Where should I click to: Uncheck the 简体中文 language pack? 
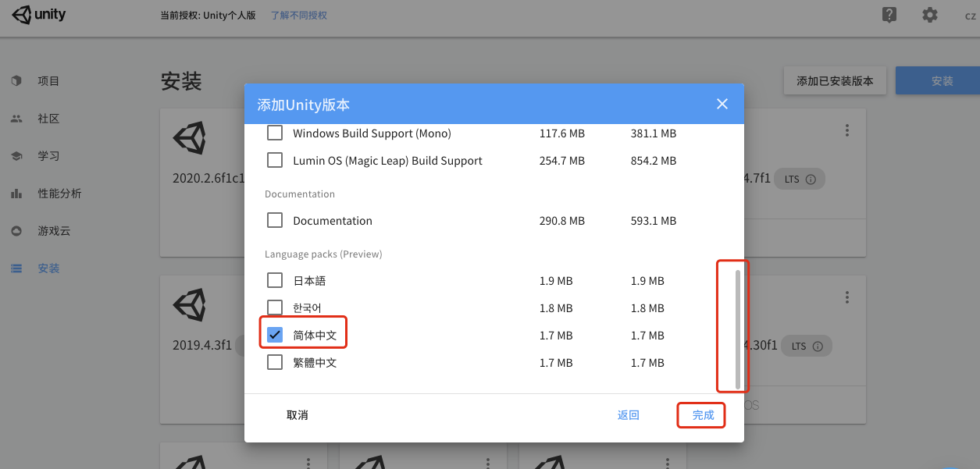pyautogui.click(x=275, y=335)
